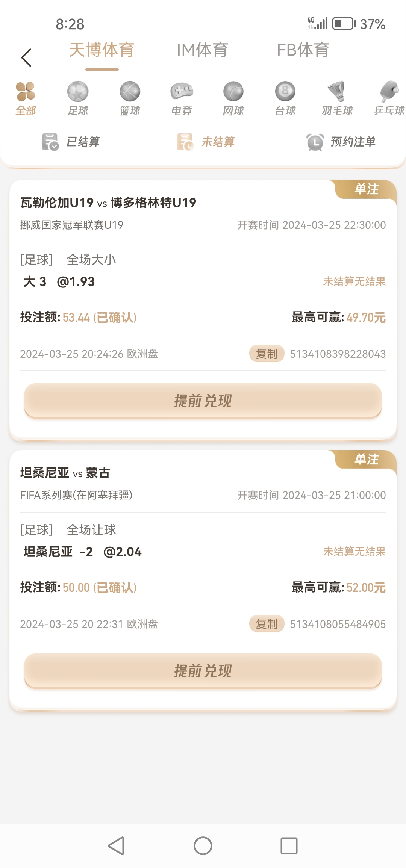
Task: Open the 天博体育 tab
Action: tap(102, 50)
